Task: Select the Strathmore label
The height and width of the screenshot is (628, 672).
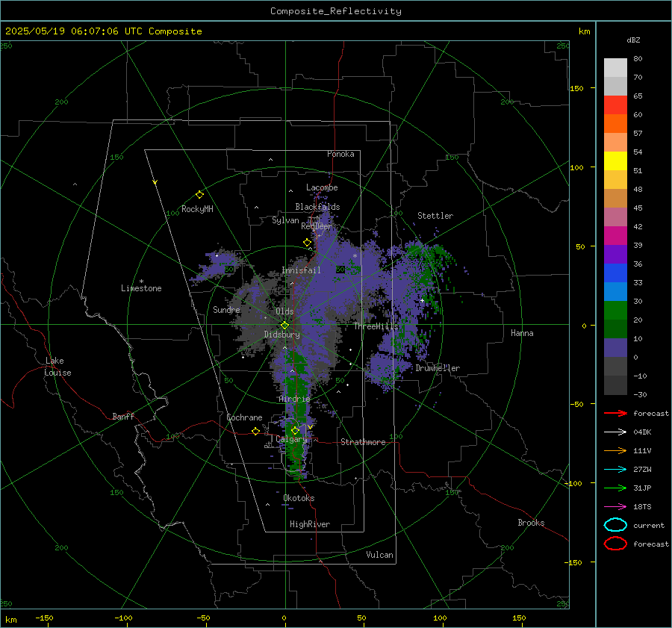Action: pos(363,442)
